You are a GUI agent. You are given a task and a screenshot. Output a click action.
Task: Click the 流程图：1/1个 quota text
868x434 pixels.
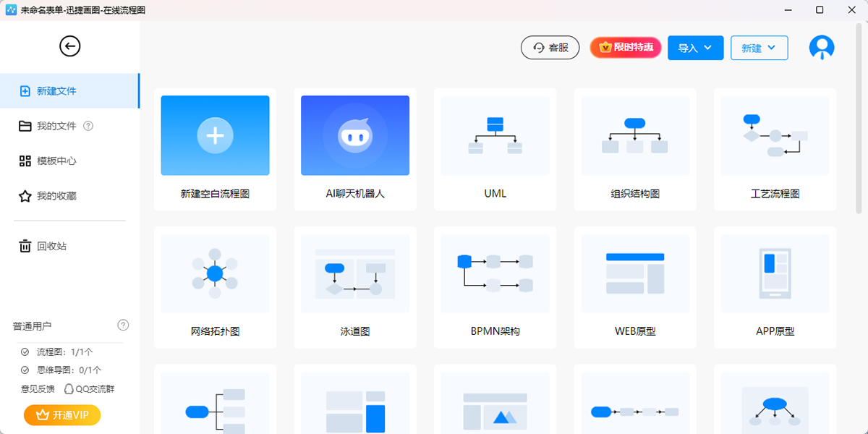[64, 352]
